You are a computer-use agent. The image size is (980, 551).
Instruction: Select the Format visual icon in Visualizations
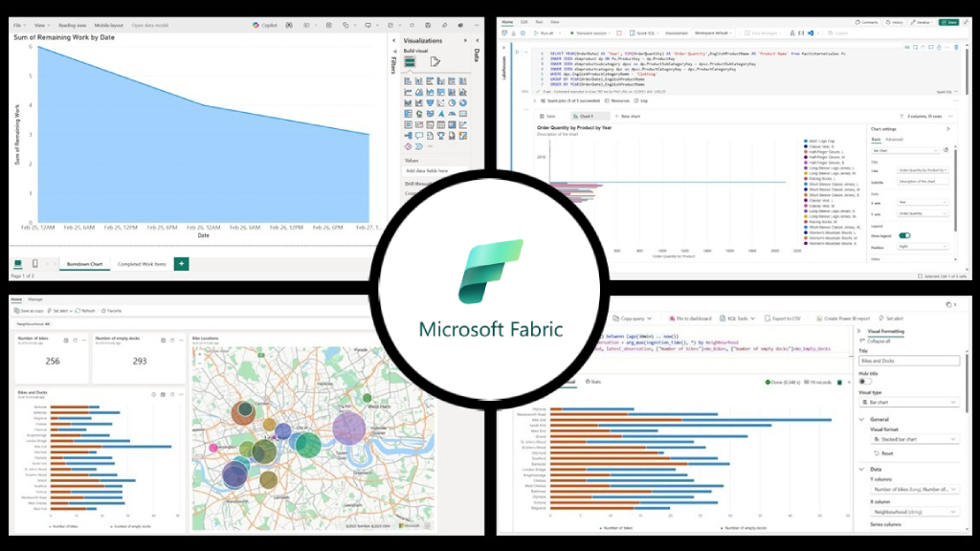435,62
